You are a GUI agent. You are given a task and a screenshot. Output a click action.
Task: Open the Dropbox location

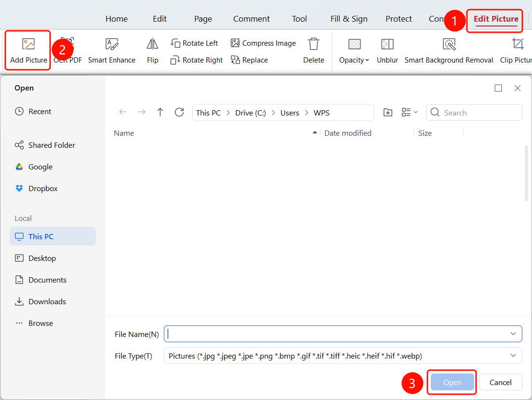[36, 189]
